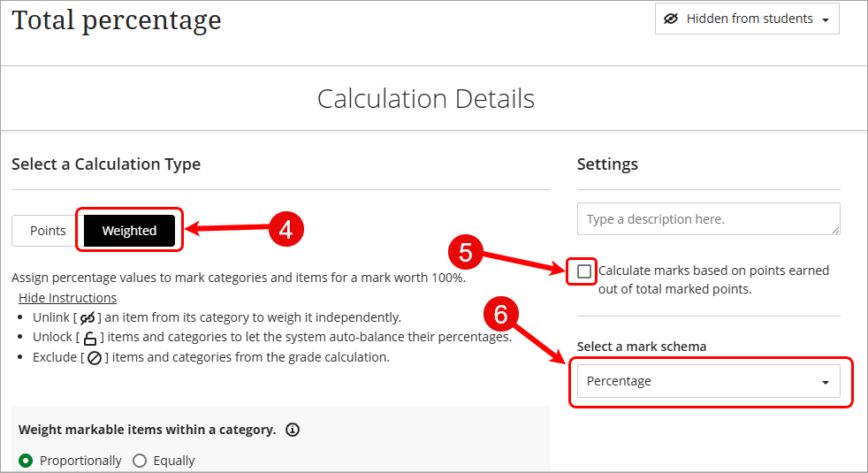Open the Hidden from students dropdown
Viewport: 868px width, 473px height.
pyautogui.click(x=747, y=19)
